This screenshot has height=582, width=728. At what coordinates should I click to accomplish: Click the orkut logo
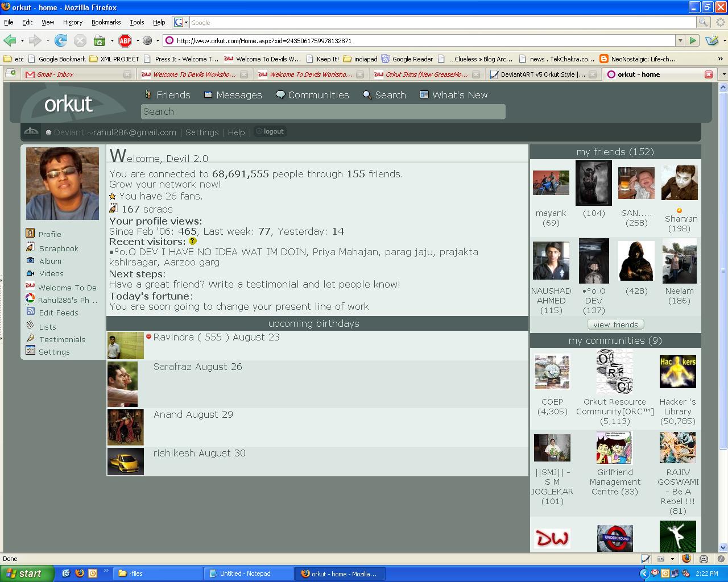68,104
